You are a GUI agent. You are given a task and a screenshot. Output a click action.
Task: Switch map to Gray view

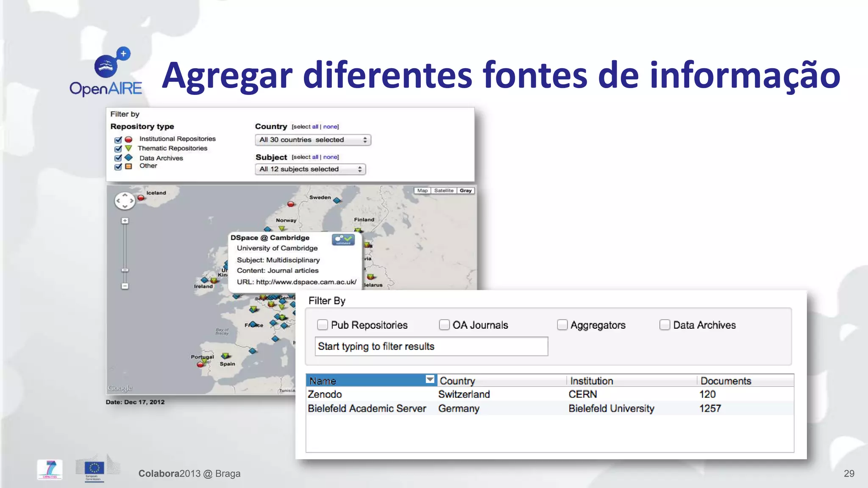pos(465,191)
